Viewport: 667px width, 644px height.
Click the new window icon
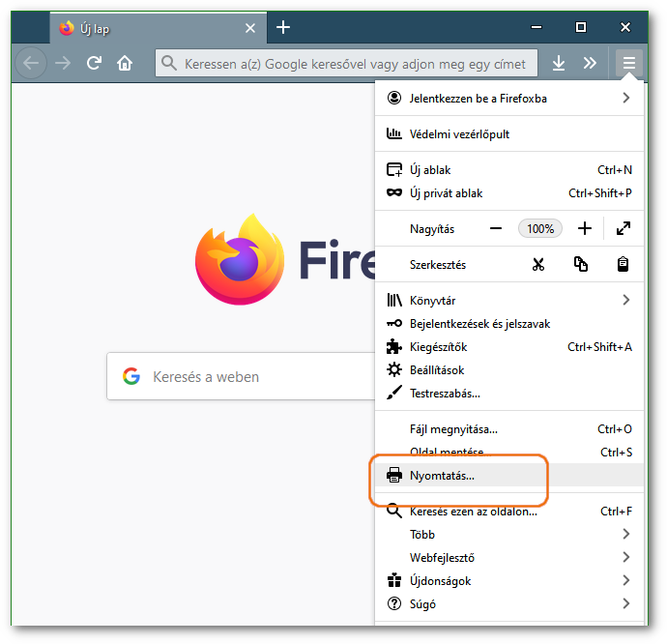(x=393, y=169)
